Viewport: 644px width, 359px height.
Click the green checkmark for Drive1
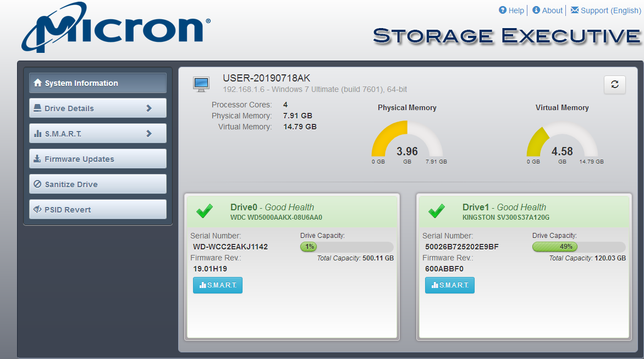click(x=437, y=211)
